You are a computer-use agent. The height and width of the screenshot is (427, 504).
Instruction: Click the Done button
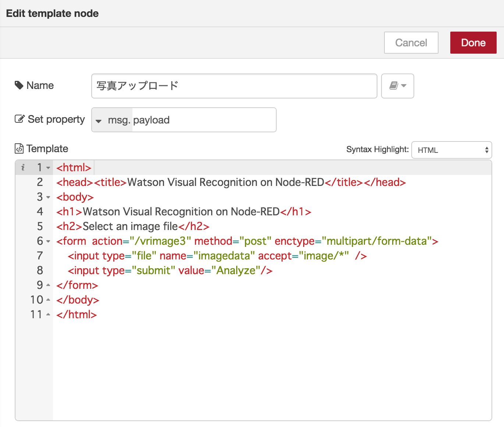473,43
